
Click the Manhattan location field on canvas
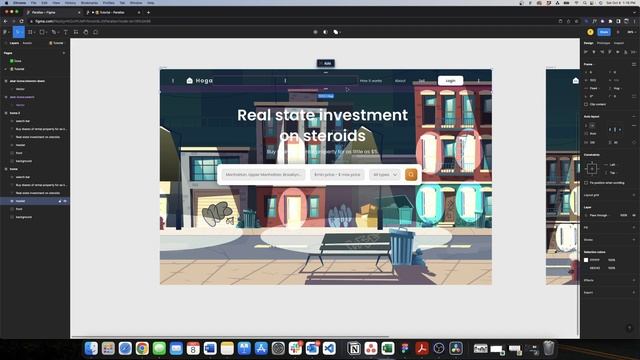point(263,174)
